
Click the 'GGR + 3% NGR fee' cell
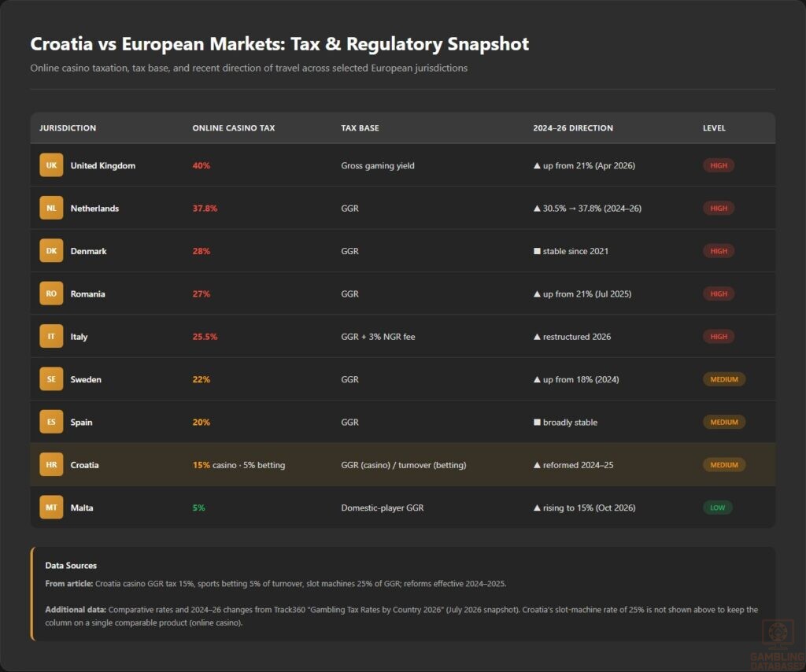(378, 337)
